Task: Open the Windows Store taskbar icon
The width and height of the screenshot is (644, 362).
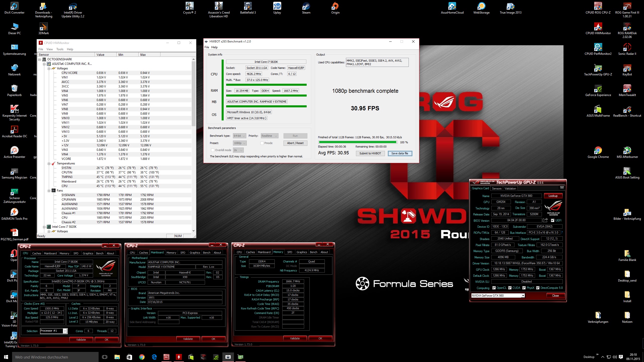Action: 129,357
